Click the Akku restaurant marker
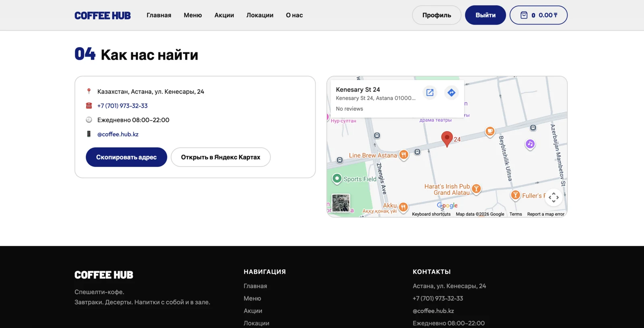This screenshot has height=328, width=644. (403, 206)
